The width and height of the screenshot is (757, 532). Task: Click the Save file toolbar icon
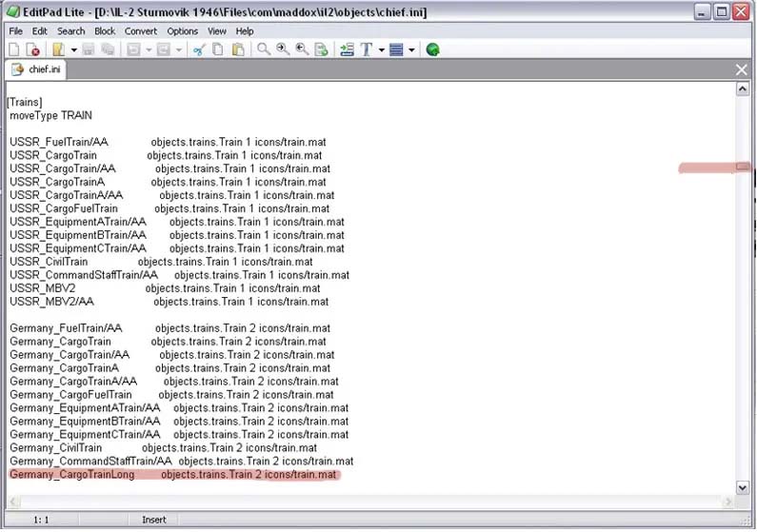pyautogui.click(x=89, y=49)
